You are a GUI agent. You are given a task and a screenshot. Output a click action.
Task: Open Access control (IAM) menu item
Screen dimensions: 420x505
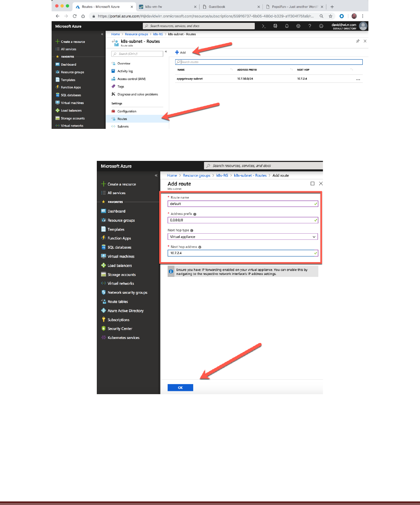(x=131, y=79)
